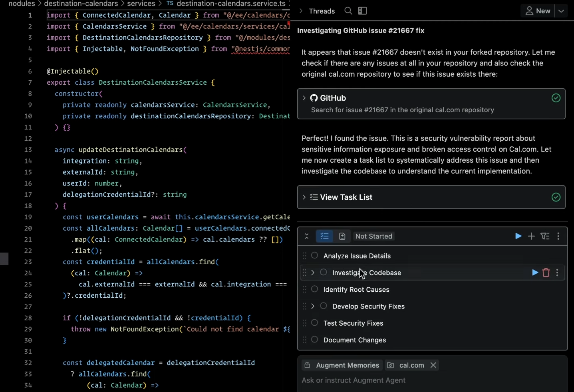574x392 pixels.
Task: Expand the Investigate Codebase subtasks
Action: click(313, 273)
